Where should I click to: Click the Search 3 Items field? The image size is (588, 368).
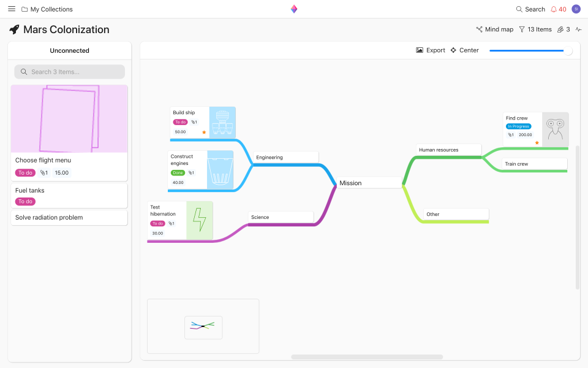coord(69,72)
